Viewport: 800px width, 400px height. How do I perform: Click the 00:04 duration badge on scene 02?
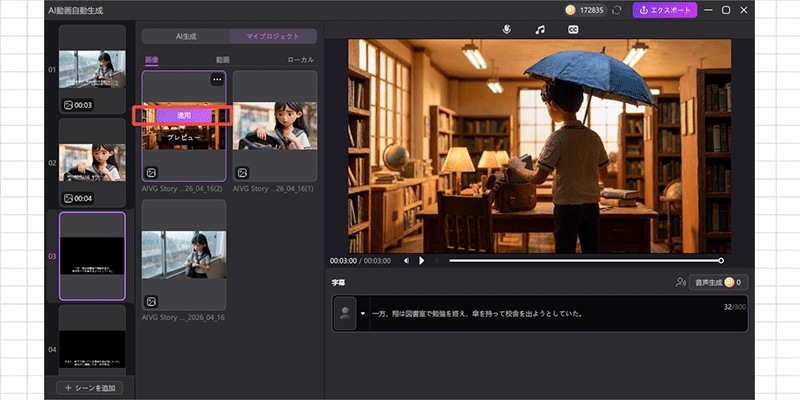tap(78, 198)
